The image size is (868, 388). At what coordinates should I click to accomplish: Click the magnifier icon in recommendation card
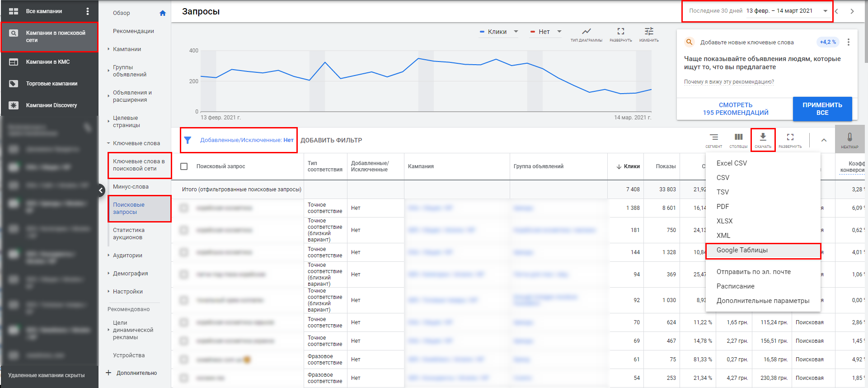(690, 42)
